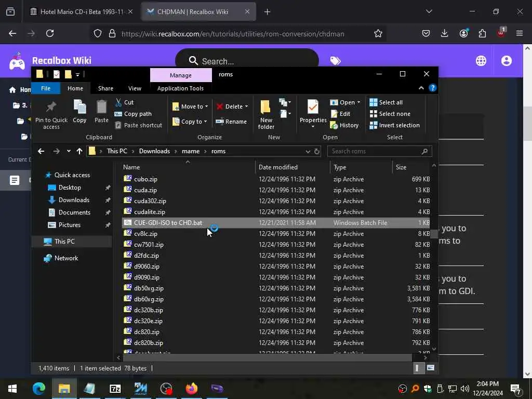
Task: Click Edit in the Open group
Action: tap(340, 114)
